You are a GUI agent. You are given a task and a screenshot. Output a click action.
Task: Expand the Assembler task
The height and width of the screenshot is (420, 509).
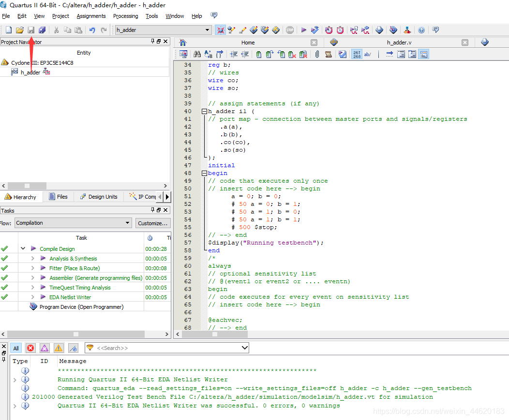pos(32,277)
